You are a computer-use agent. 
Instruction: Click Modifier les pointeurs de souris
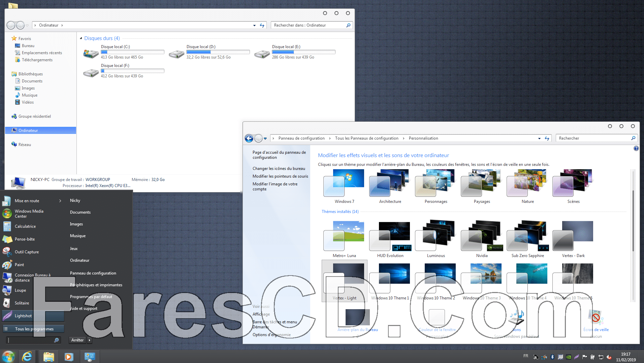pyautogui.click(x=280, y=176)
